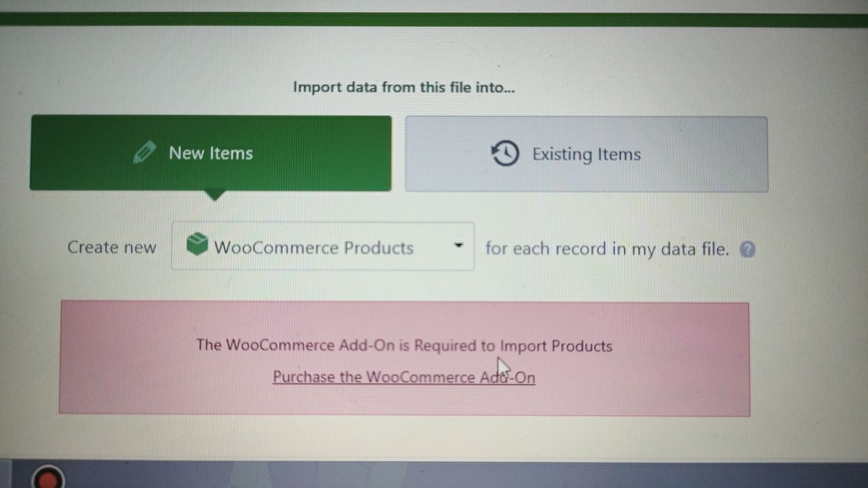Open the WooCommerce Products selection box
868x488 pixels.
tap(323, 246)
